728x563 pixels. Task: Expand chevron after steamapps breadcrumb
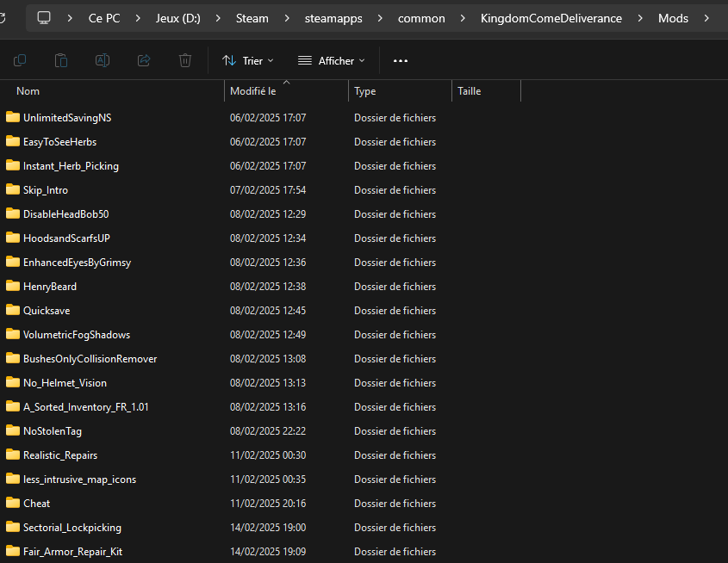point(380,18)
